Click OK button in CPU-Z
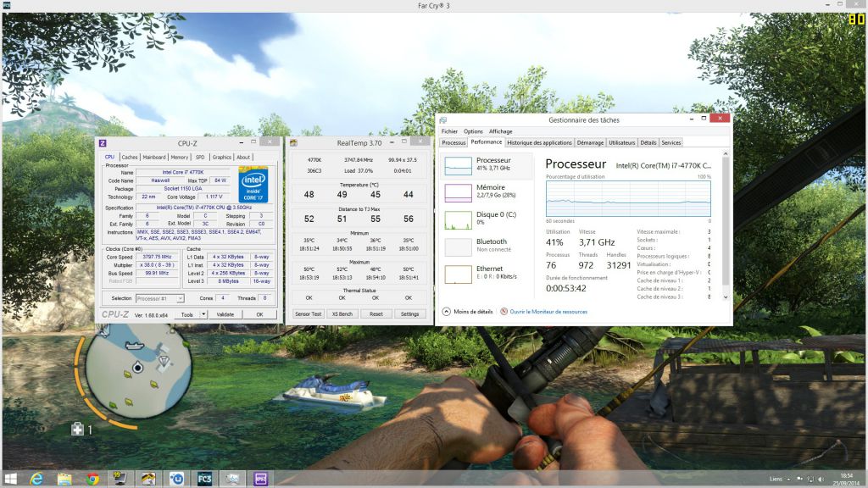This screenshot has width=868, height=488. pyautogui.click(x=259, y=314)
